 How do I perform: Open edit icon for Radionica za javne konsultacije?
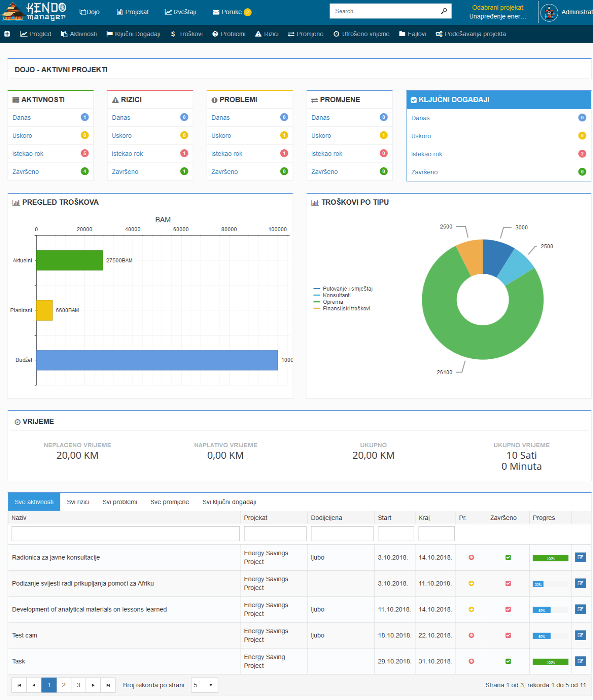(x=580, y=557)
